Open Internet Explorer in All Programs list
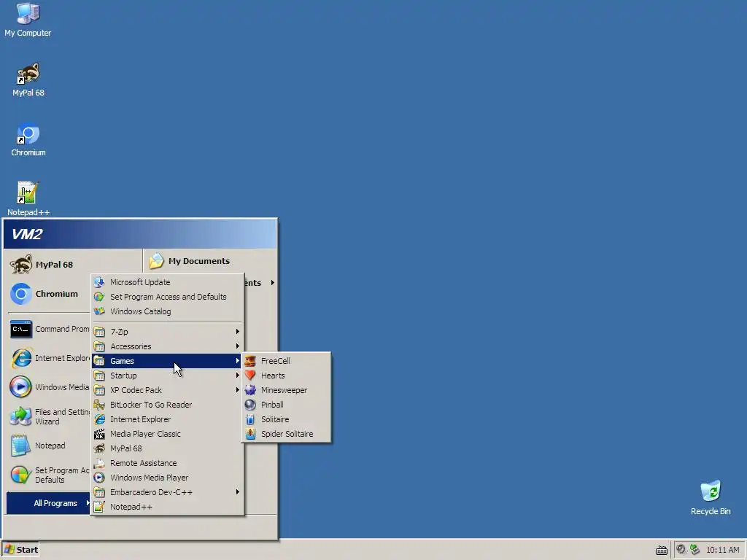The image size is (747, 560). (x=168, y=419)
